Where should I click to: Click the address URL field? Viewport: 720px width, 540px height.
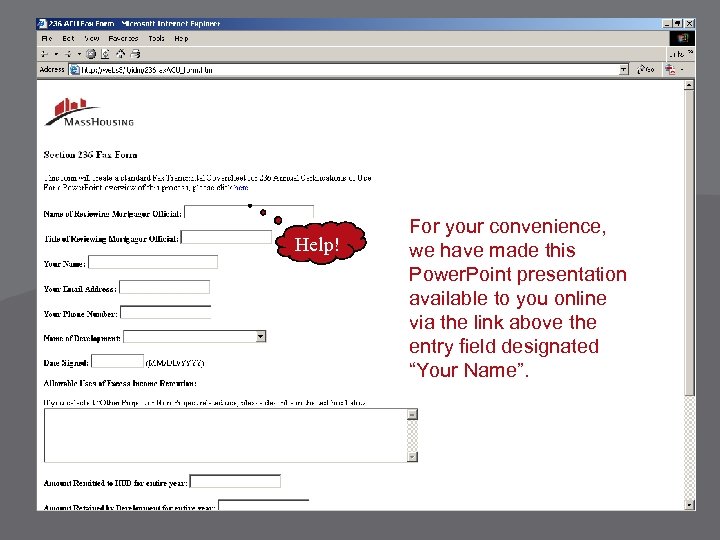[349, 70]
